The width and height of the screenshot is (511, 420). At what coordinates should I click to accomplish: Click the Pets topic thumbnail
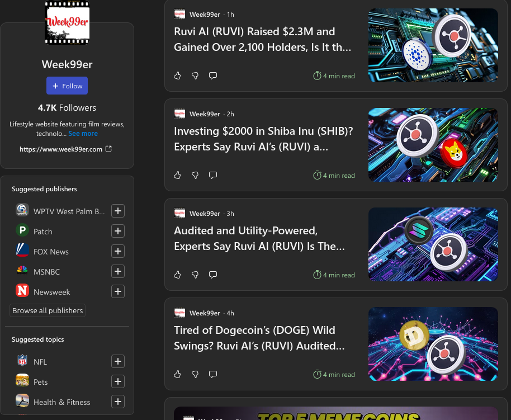coord(22,380)
